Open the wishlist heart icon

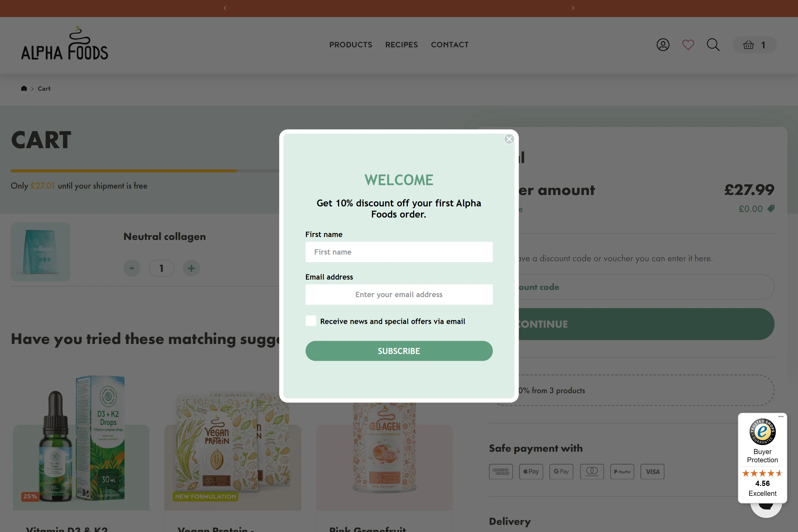click(x=688, y=45)
